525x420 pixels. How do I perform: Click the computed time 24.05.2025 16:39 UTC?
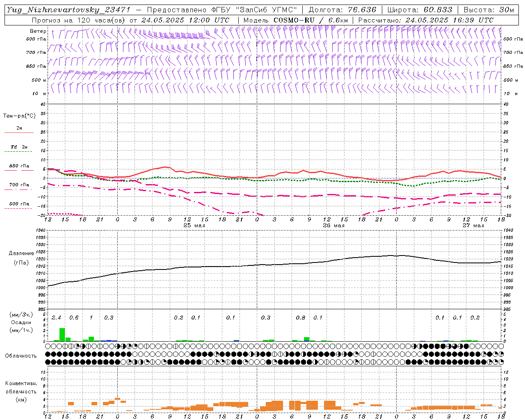(449, 20)
